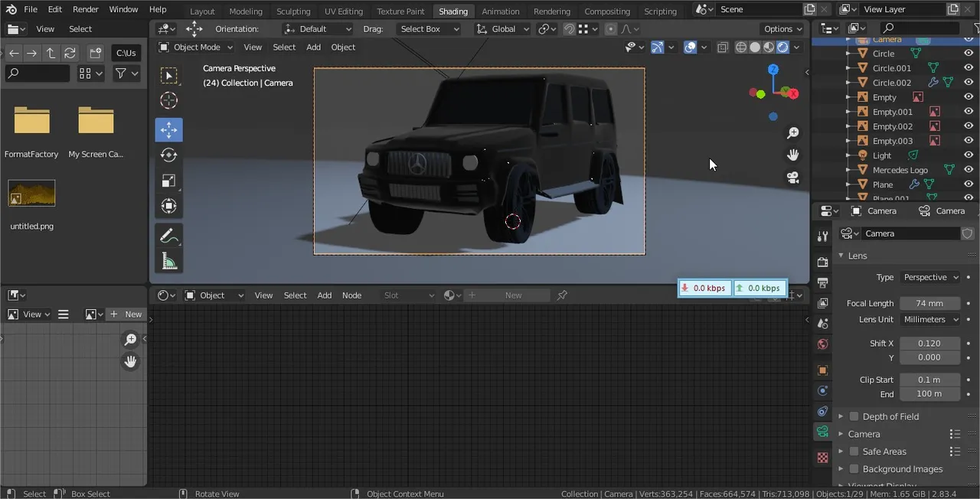Open the Physics properties tab
This screenshot has height=499, width=980.
coord(823,391)
